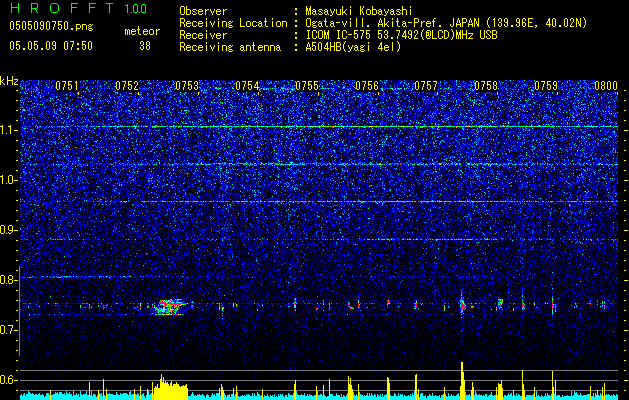The height and width of the screenshot is (400, 629).
Task: Click the 'Observer' field label
Action: (x=203, y=11)
